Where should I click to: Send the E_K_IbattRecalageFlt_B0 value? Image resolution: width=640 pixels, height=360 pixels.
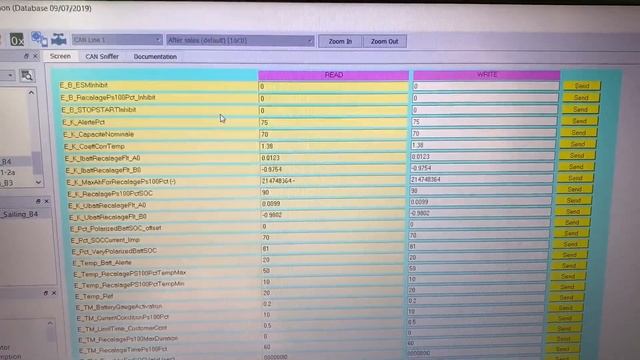(576, 167)
